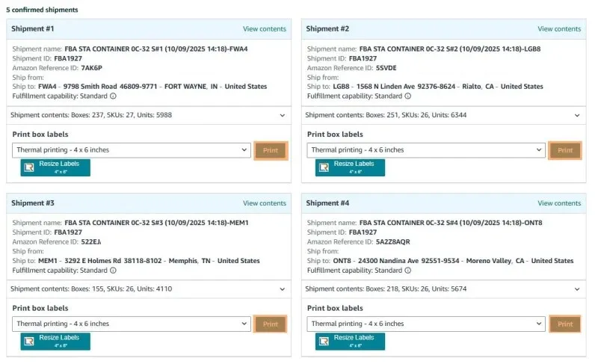Image resolution: width=598 pixels, height=364 pixels.
Task: Select Amazon Reference ID 5SVDE
Action: pyautogui.click(x=386, y=68)
